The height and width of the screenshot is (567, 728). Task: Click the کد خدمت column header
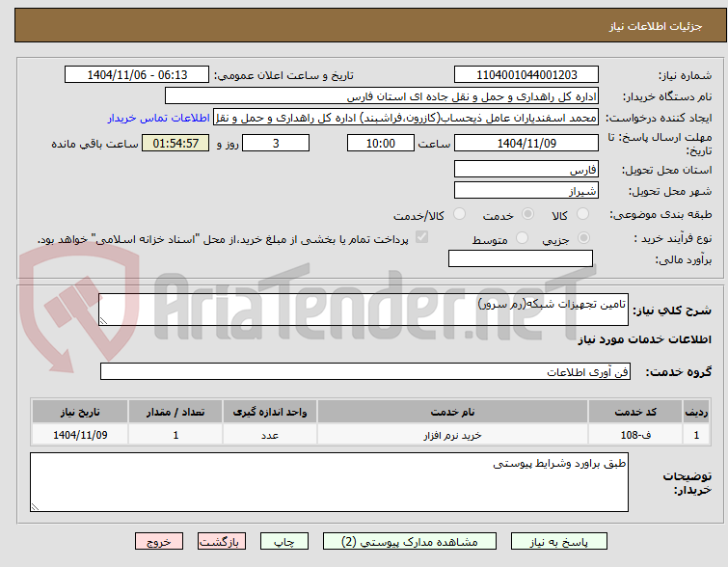point(635,412)
